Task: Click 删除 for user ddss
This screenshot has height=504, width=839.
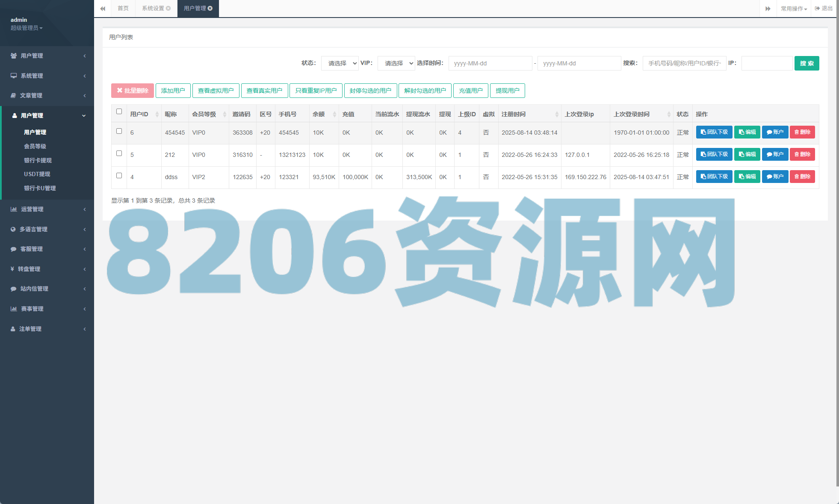Action: (x=802, y=177)
